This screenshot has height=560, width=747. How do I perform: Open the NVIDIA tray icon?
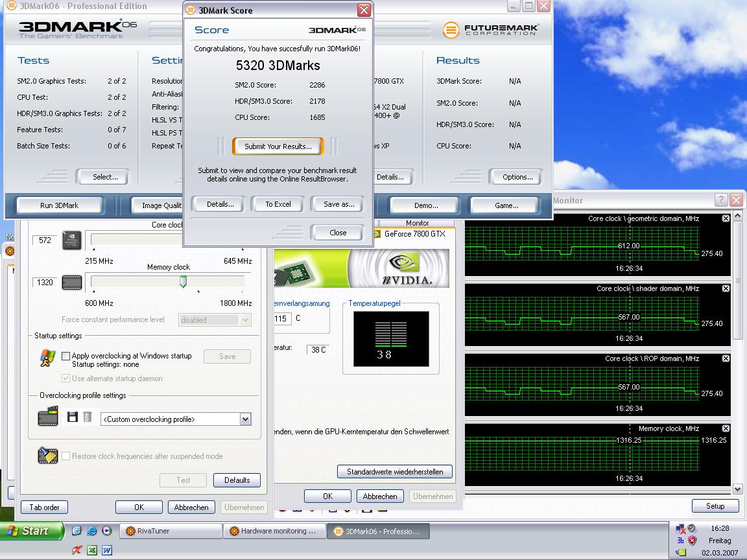pos(681,553)
